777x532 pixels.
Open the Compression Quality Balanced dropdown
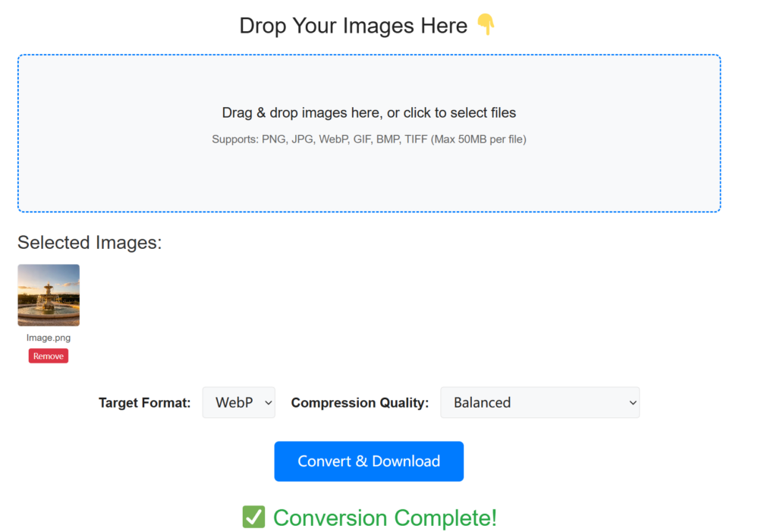pyautogui.click(x=540, y=402)
